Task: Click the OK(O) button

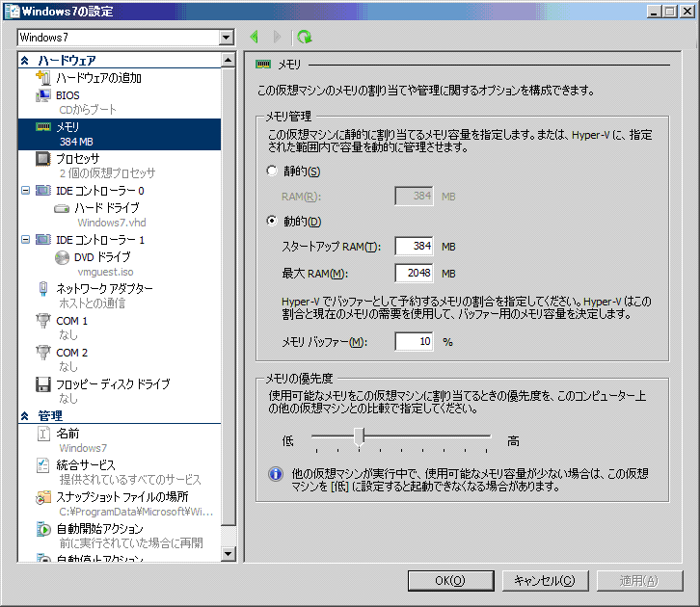Action: tap(450, 581)
